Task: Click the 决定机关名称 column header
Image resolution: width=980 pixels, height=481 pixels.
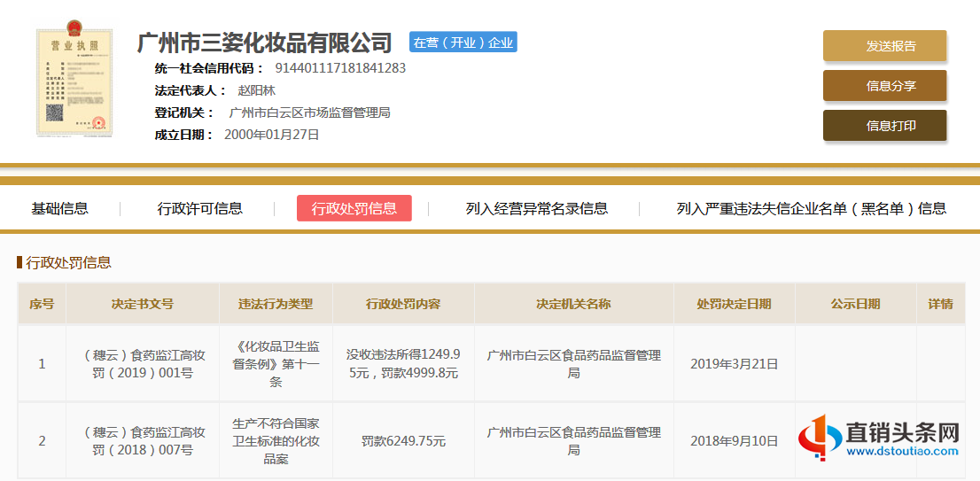Action: [x=574, y=304]
